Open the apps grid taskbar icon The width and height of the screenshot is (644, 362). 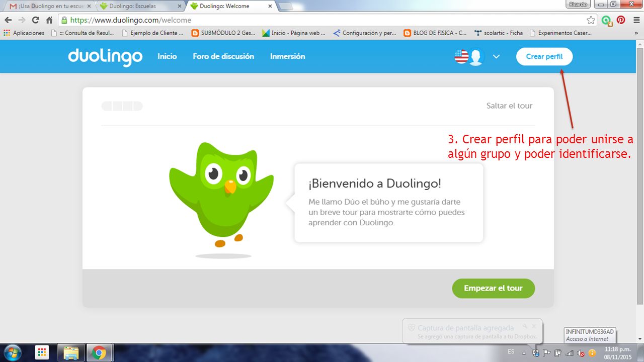point(42,353)
